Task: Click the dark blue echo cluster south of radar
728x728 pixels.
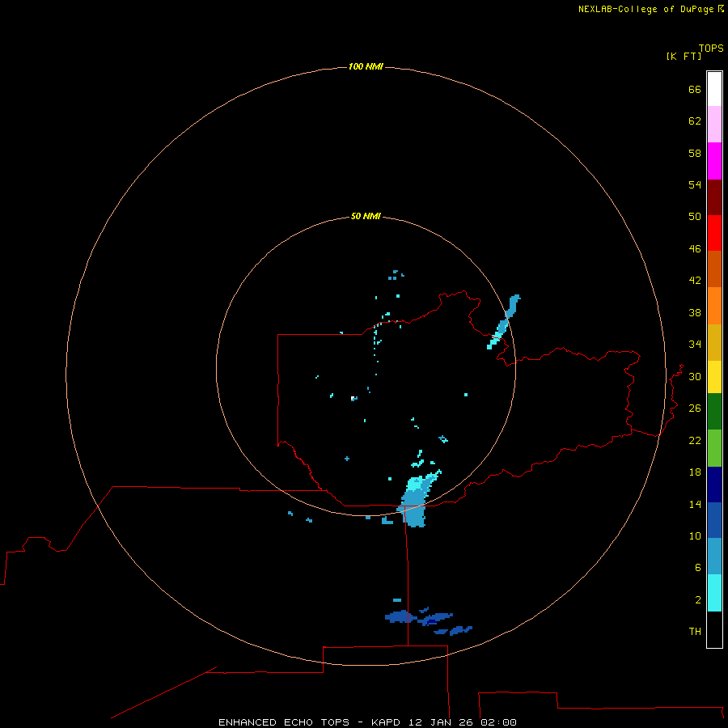Action: [427, 620]
